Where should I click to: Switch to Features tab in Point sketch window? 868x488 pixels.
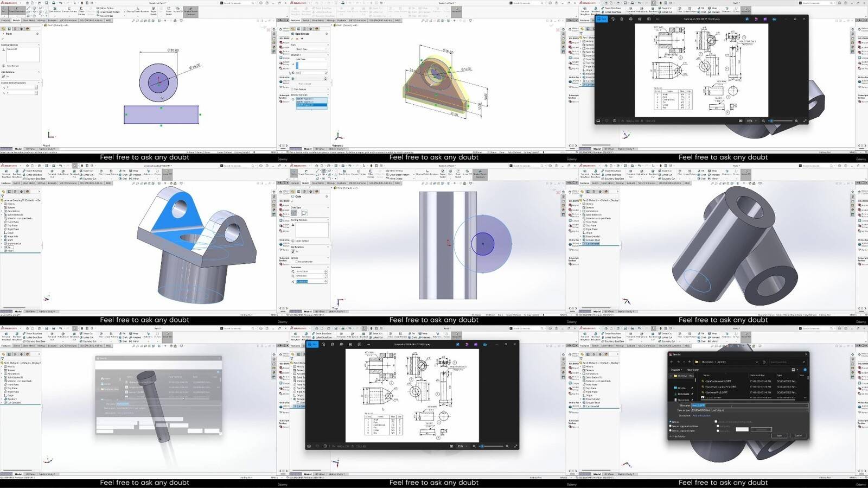pos(5,21)
